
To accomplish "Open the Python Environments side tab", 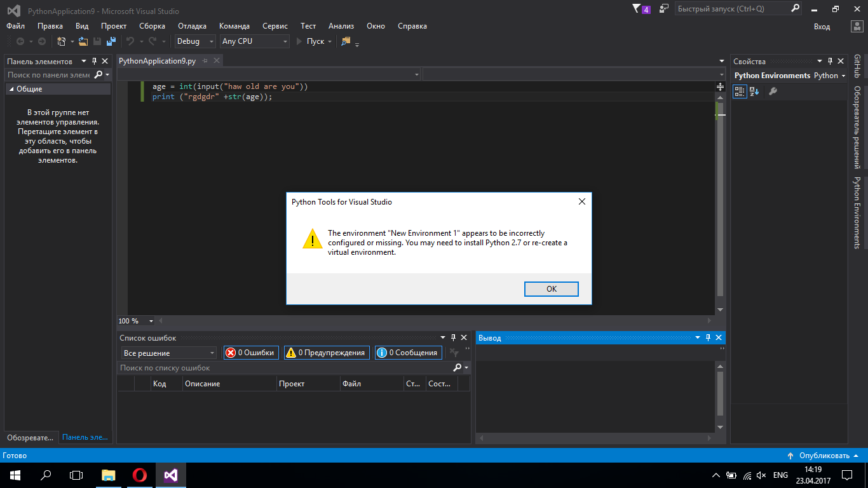I will [857, 212].
